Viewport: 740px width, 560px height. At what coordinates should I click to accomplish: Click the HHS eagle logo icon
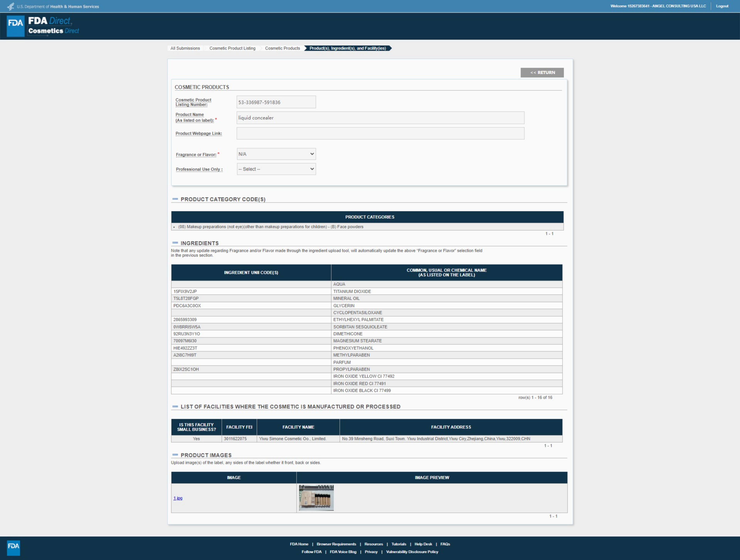11,6
